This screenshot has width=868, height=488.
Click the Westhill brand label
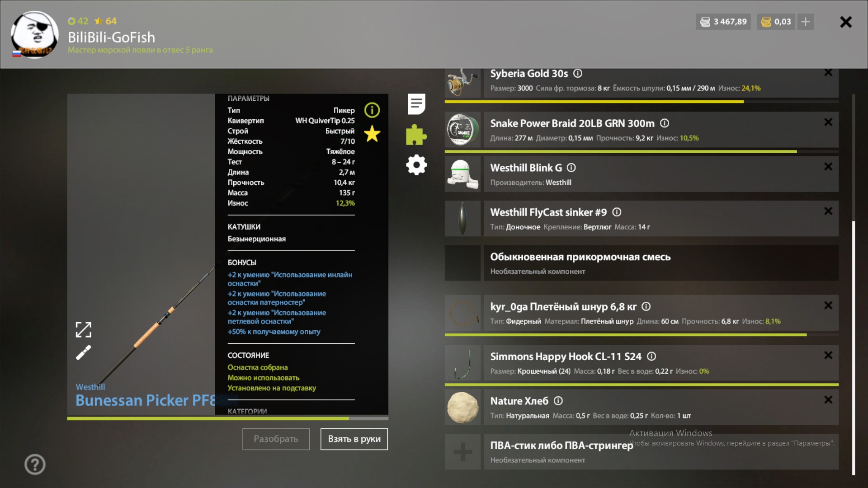point(90,387)
